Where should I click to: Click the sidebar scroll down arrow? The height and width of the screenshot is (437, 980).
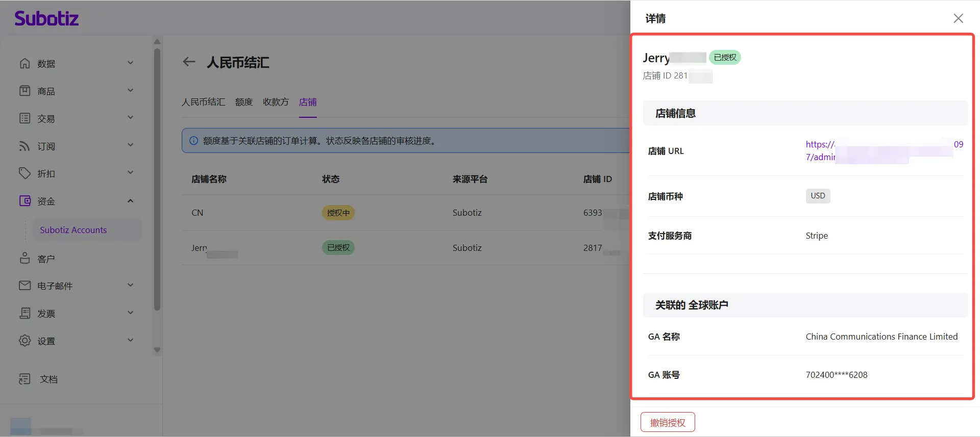coord(157,350)
